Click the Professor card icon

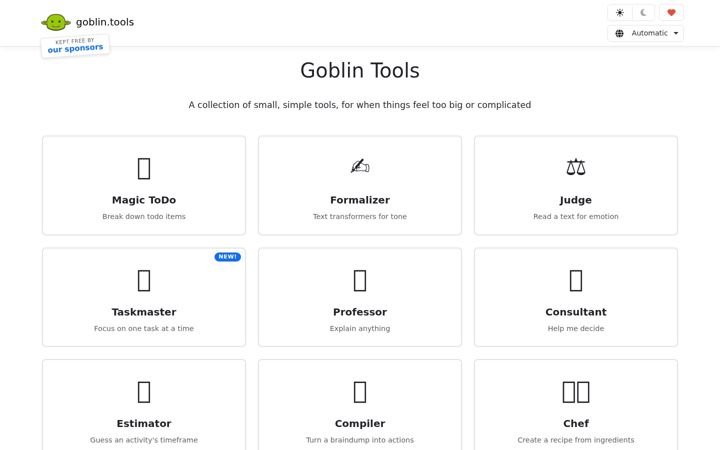[x=360, y=281]
